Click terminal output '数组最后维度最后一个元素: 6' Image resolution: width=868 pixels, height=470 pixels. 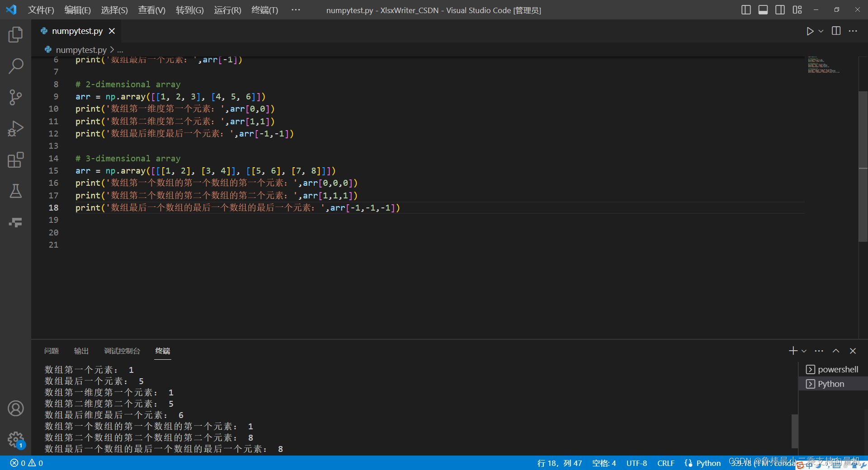tap(114, 415)
